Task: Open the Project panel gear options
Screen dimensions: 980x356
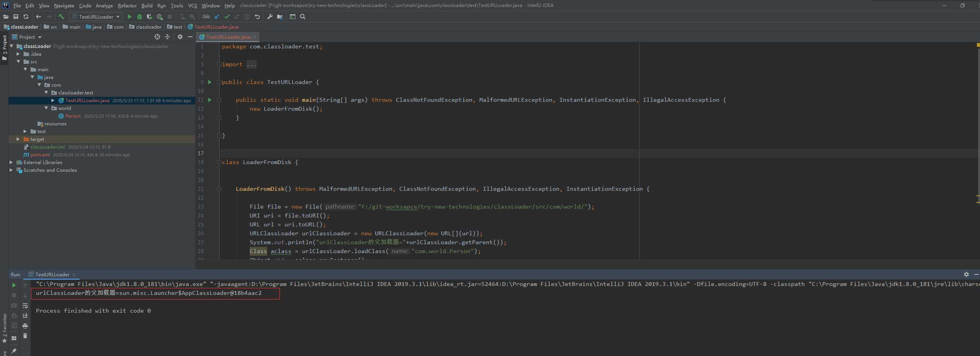Action: click(180, 37)
